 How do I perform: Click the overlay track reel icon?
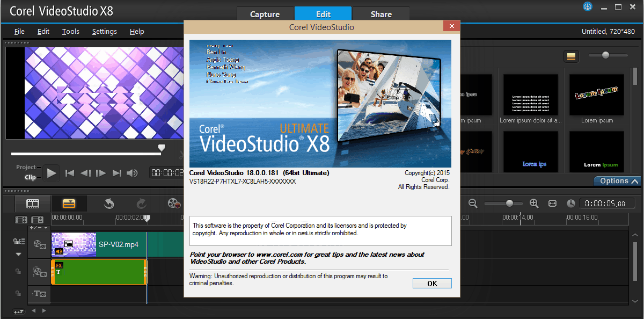coord(39,272)
